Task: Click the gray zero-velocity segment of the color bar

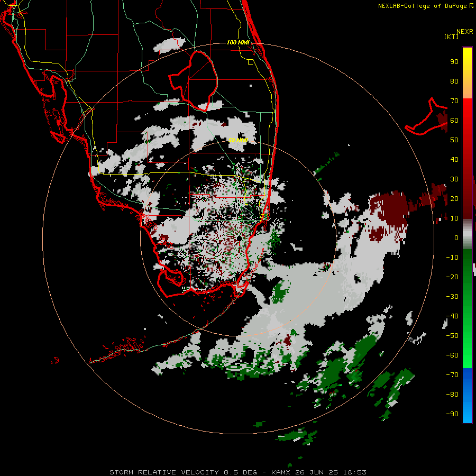Action: point(467,234)
